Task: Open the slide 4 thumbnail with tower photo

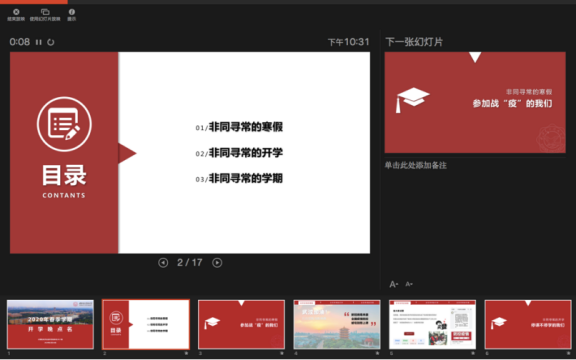Action: tap(337, 324)
